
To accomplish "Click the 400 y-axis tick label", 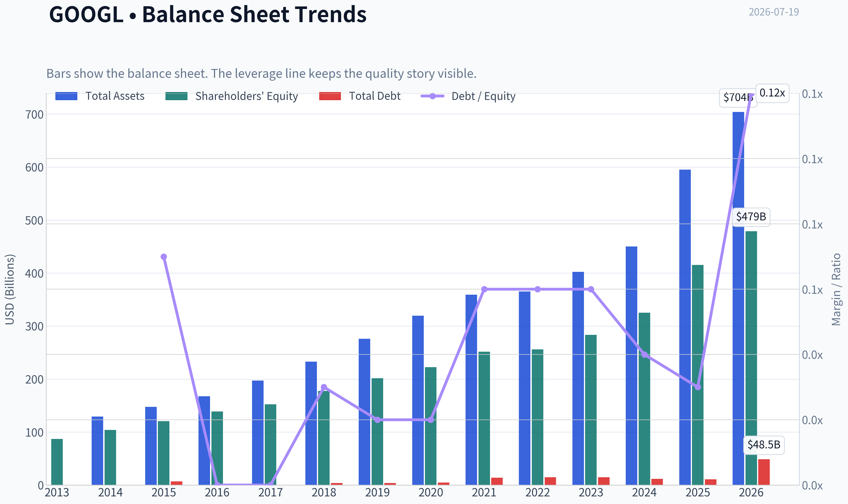I will 34,274.
